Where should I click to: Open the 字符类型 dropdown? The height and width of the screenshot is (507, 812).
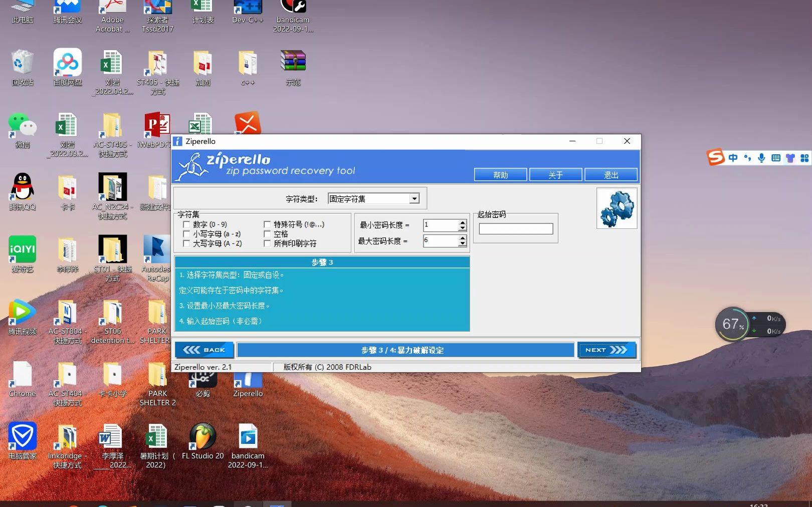[414, 199]
